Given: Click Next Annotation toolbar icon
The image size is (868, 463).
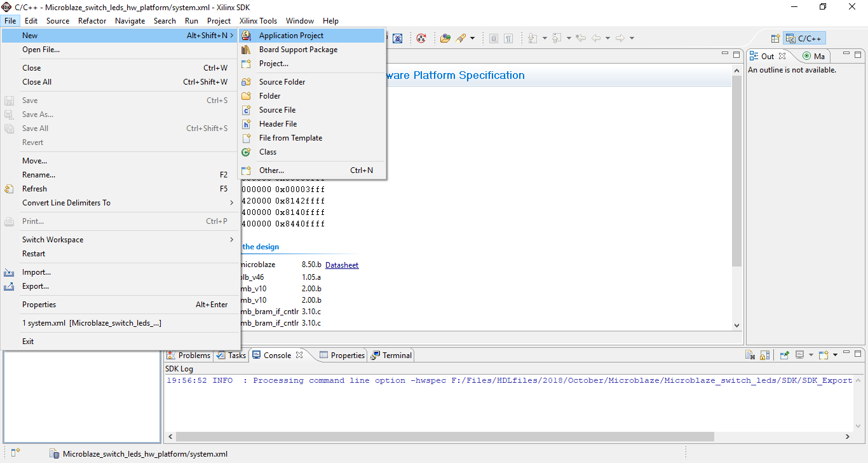Looking at the screenshot, I should [x=532, y=38].
